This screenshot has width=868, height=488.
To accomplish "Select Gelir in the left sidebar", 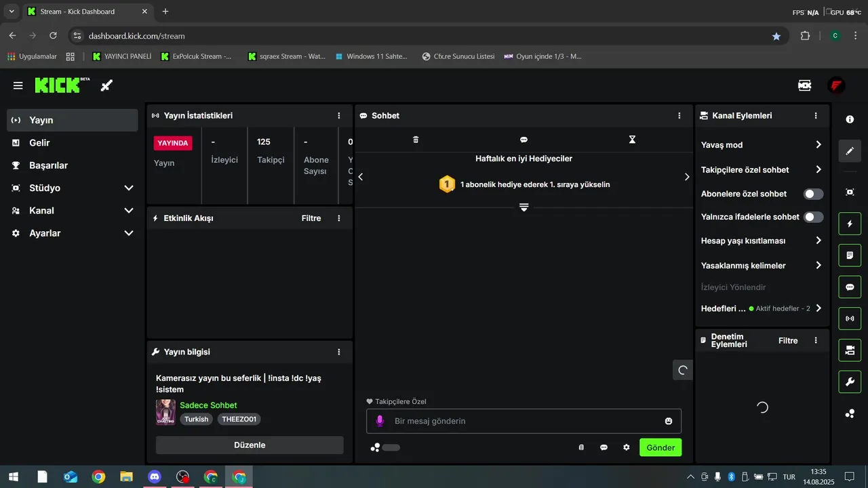I will tap(73, 143).
